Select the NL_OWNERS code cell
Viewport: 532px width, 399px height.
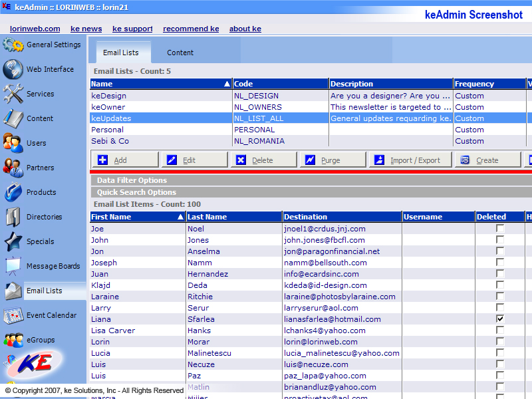point(281,107)
